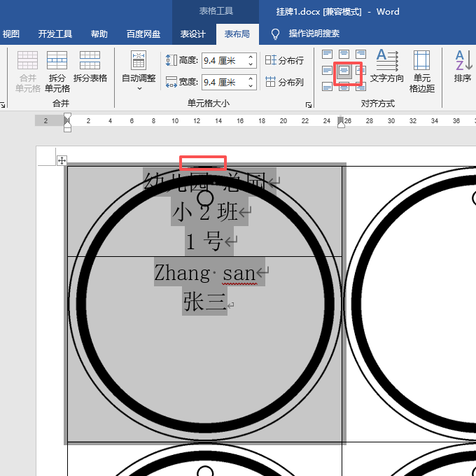Click the Text Direction (文字方向) icon
476x476 pixels.
pos(387,59)
